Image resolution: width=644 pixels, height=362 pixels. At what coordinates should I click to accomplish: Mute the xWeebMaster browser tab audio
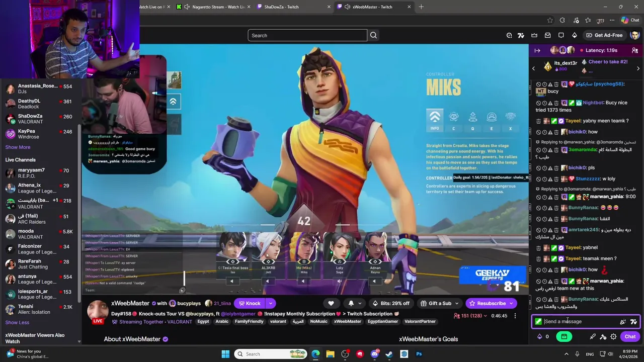(x=347, y=7)
